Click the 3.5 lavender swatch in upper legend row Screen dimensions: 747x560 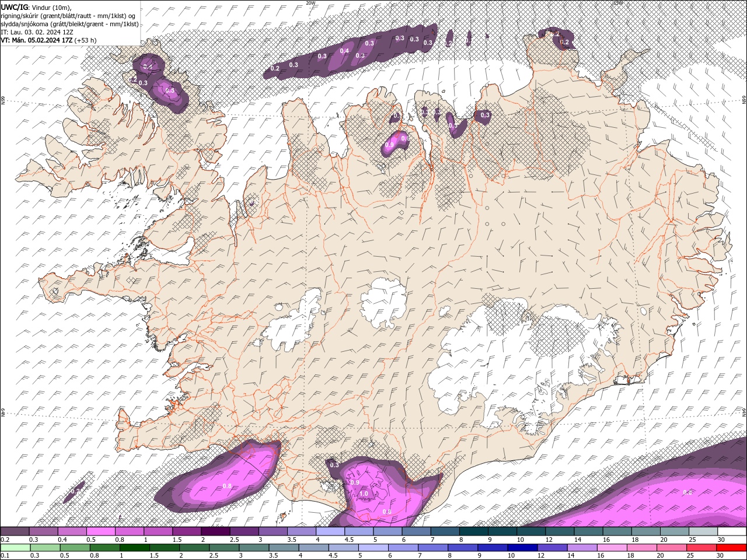(302, 531)
